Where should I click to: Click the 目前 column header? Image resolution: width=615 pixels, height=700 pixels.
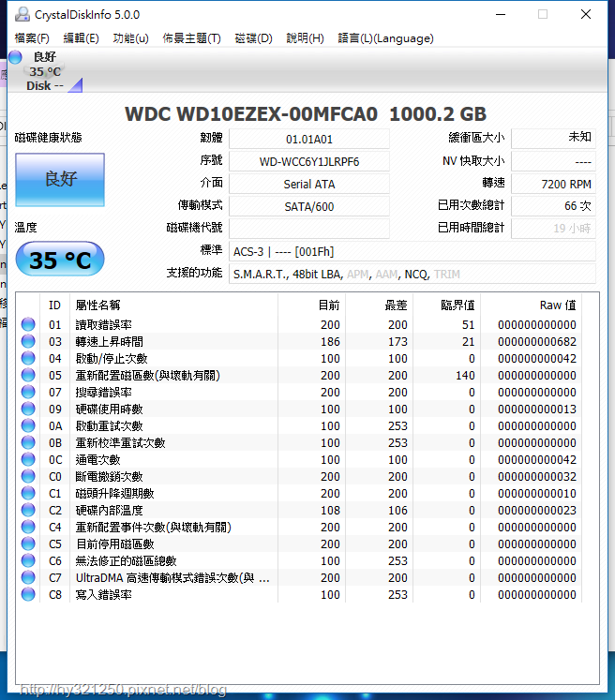[x=312, y=305]
